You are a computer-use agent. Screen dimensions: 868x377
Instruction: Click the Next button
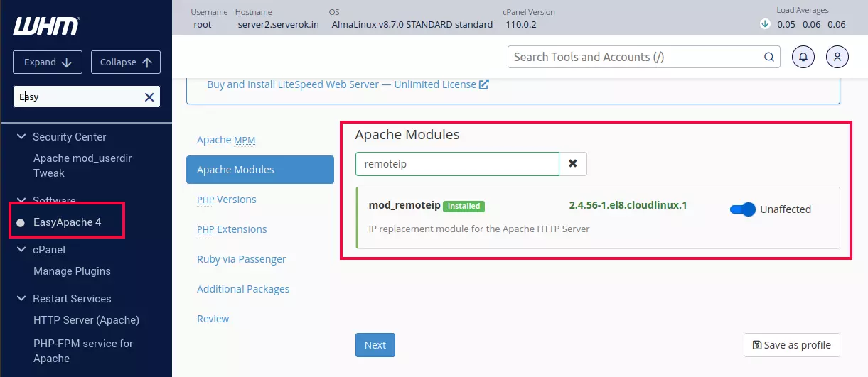tap(375, 345)
